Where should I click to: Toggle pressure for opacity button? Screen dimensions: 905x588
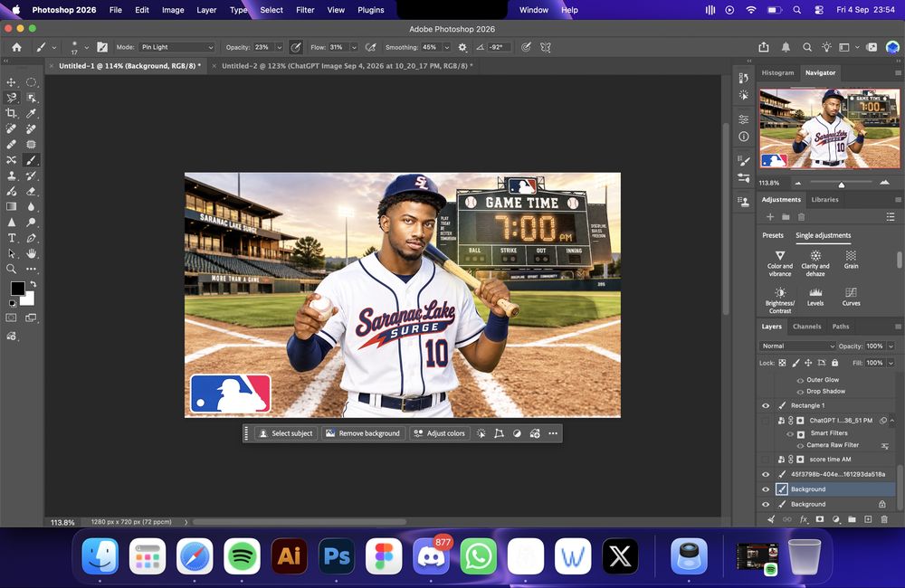coord(296,47)
